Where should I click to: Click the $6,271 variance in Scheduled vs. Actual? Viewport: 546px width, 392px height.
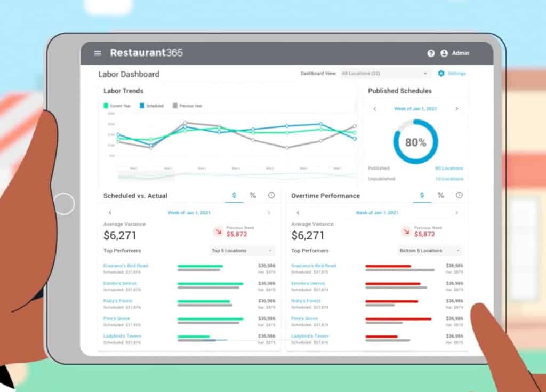point(120,236)
